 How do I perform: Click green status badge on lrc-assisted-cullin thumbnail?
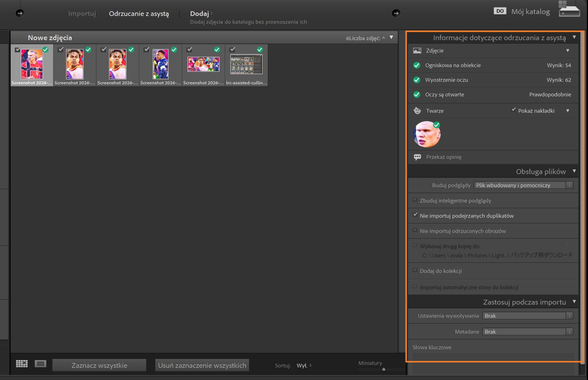260,50
